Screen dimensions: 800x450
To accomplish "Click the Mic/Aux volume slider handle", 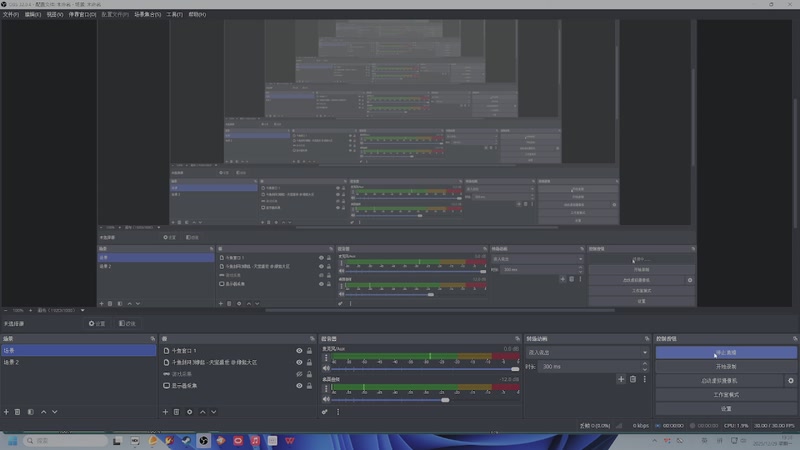I will [515, 368].
